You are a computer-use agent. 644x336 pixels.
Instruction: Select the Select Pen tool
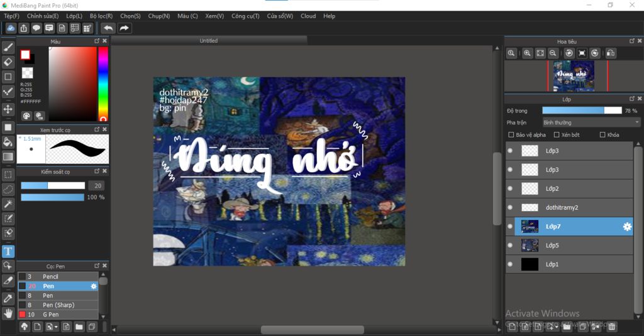tap(8, 219)
